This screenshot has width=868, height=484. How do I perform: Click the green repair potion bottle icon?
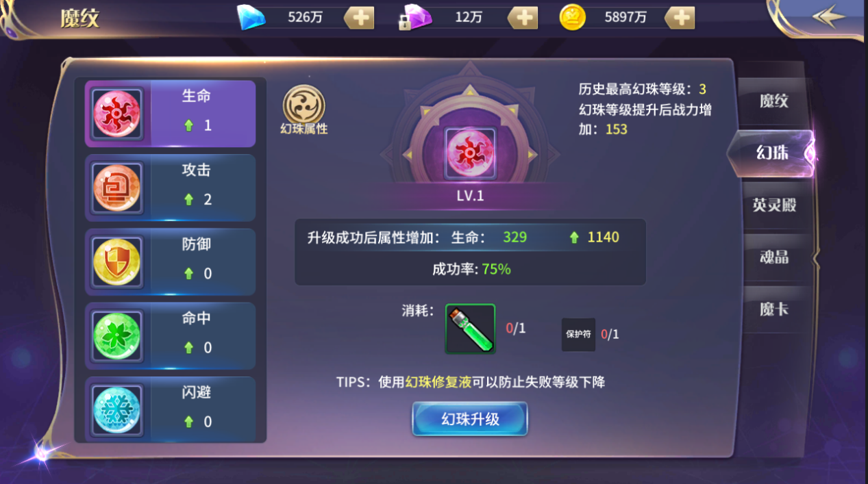[x=470, y=329]
